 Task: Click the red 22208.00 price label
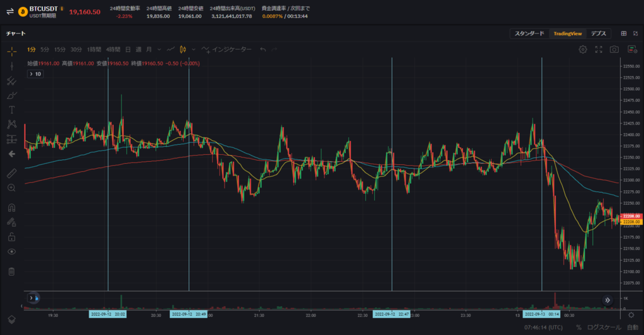click(631, 216)
